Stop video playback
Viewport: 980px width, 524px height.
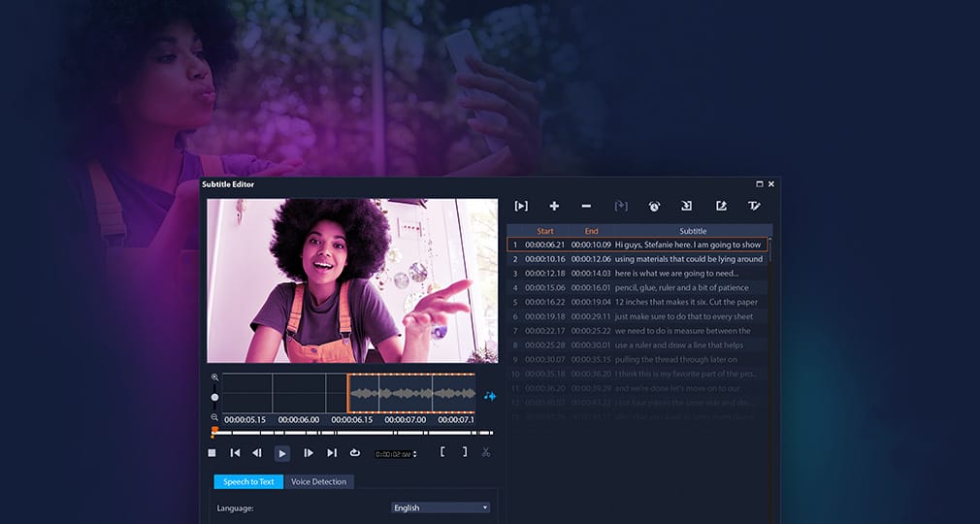(212, 452)
